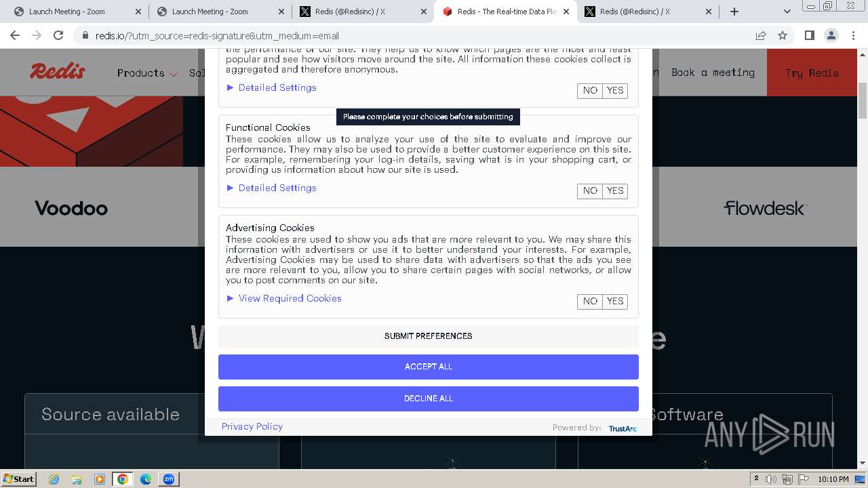
Task: Select NO for Functional Cookies
Action: pos(590,191)
